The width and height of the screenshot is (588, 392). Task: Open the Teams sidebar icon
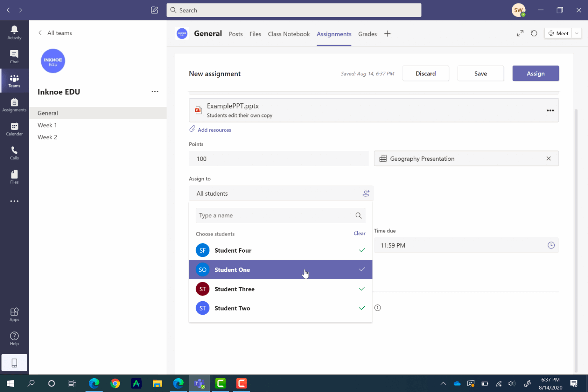14,80
